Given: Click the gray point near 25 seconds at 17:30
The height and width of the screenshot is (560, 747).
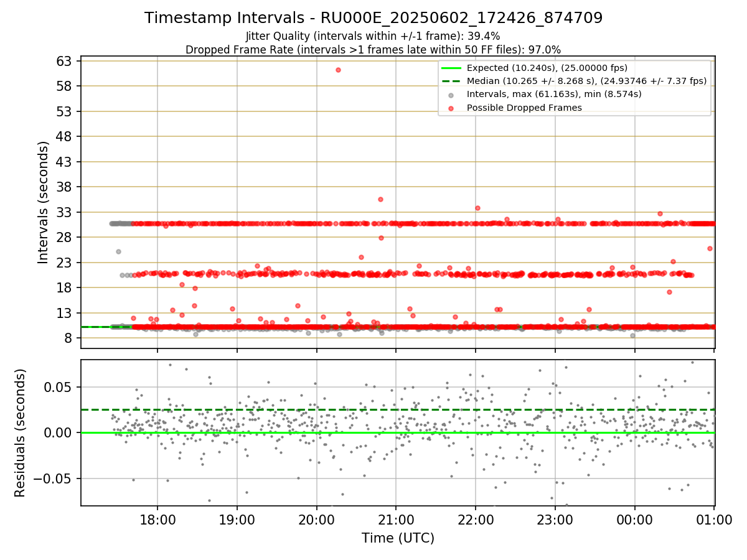Looking at the screenshot, I should coord(118,251).
